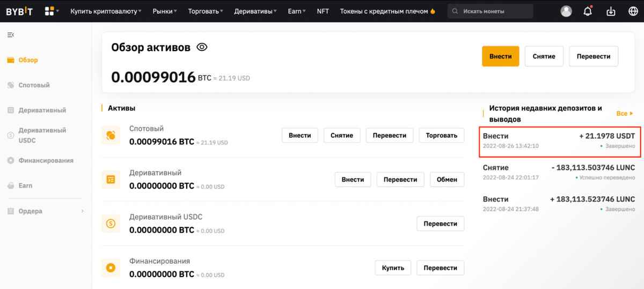The width and height of the screenshot is (644, 289).
Task: Open the apps grid menu icon
Action: click(50, 11)
